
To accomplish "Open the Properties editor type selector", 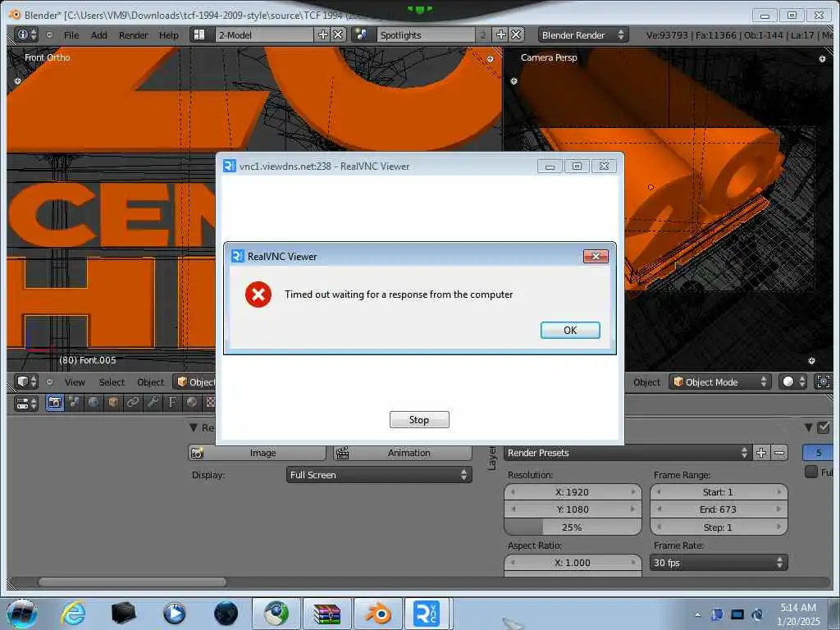I will [x=26, y=403].
